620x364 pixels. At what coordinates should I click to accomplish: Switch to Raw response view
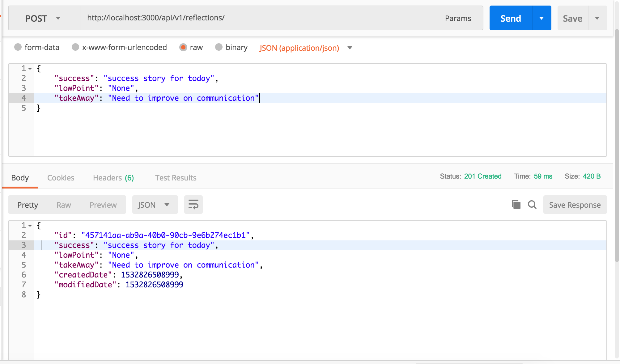point(64,205)
